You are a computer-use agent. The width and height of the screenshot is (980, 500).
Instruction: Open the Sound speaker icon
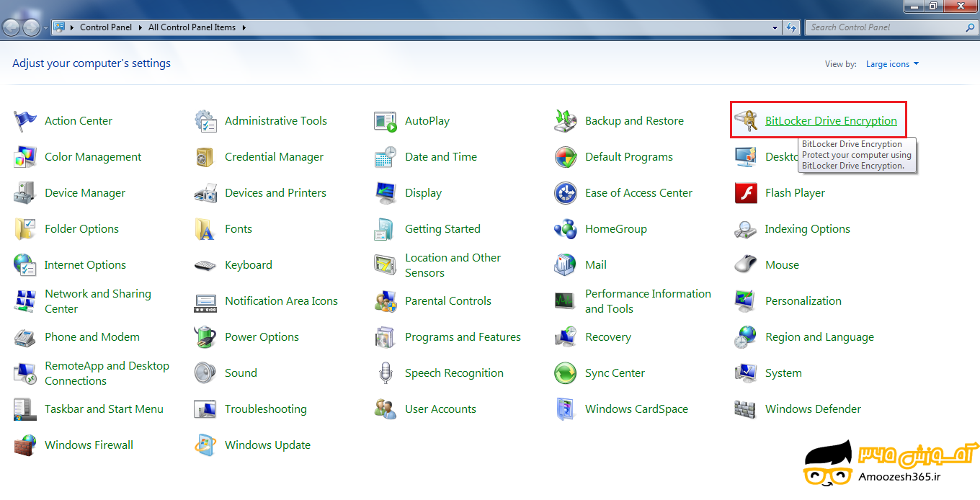(x=205, y=373)
